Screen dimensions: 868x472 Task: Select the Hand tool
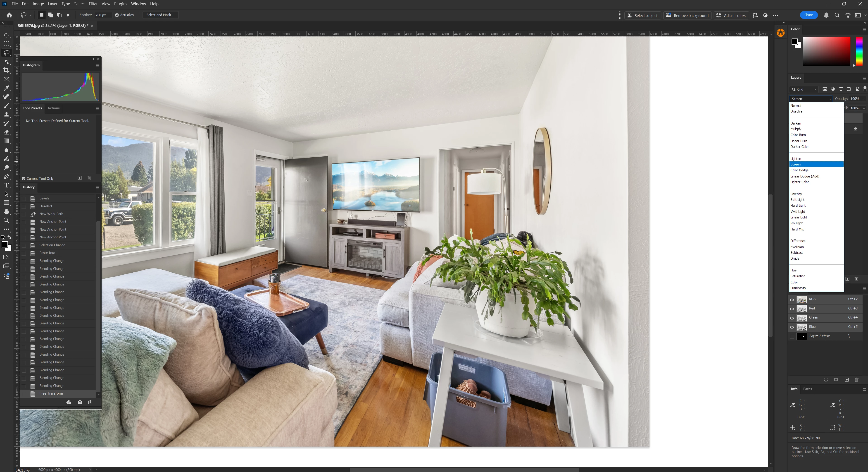coord(6,212)
